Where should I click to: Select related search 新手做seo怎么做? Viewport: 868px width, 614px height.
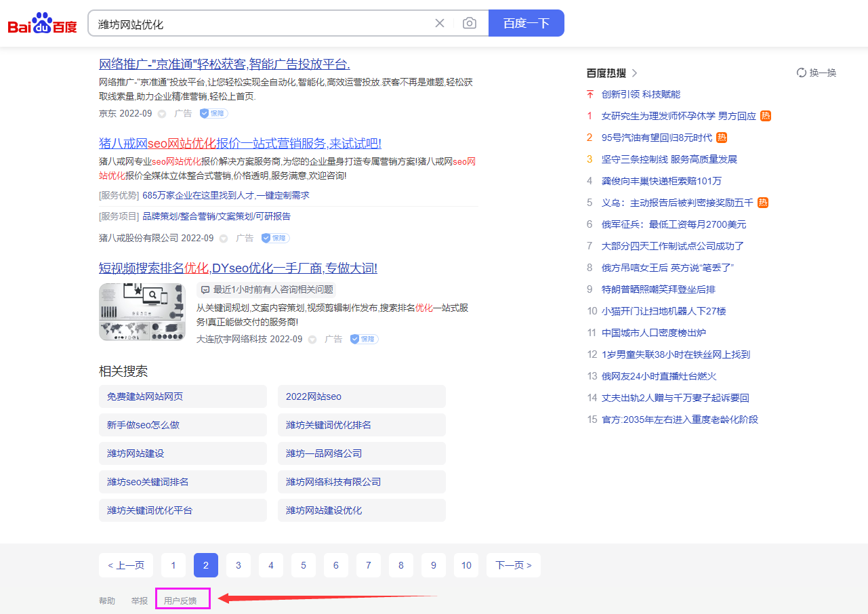coord(183,425)
